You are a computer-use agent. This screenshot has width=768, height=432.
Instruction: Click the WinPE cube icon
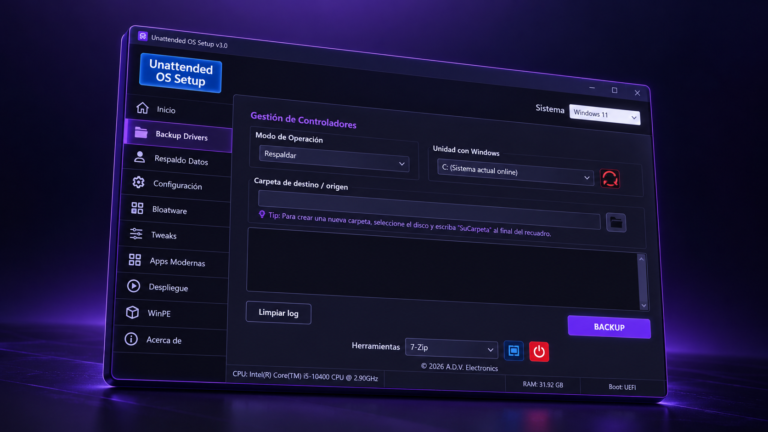[x=132, y=312]
